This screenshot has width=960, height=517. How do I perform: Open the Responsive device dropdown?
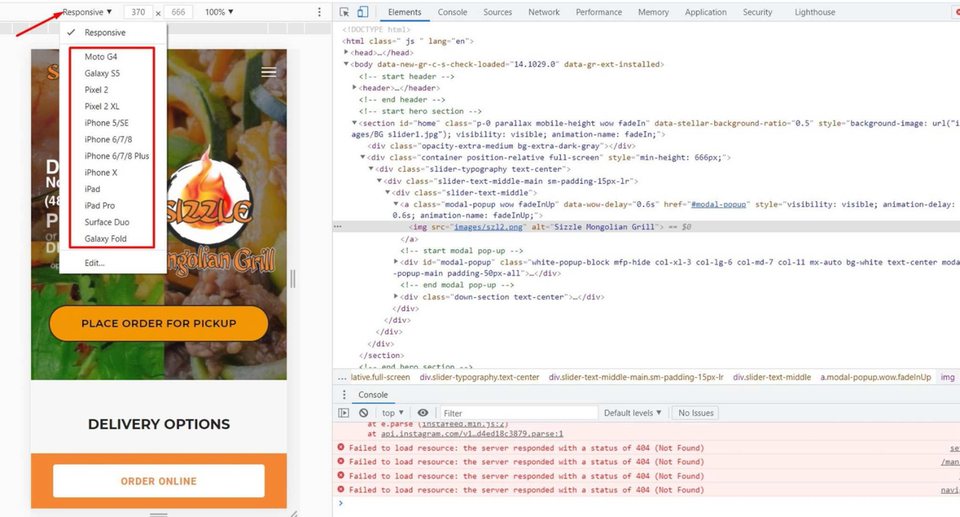[x=87, y=12]
